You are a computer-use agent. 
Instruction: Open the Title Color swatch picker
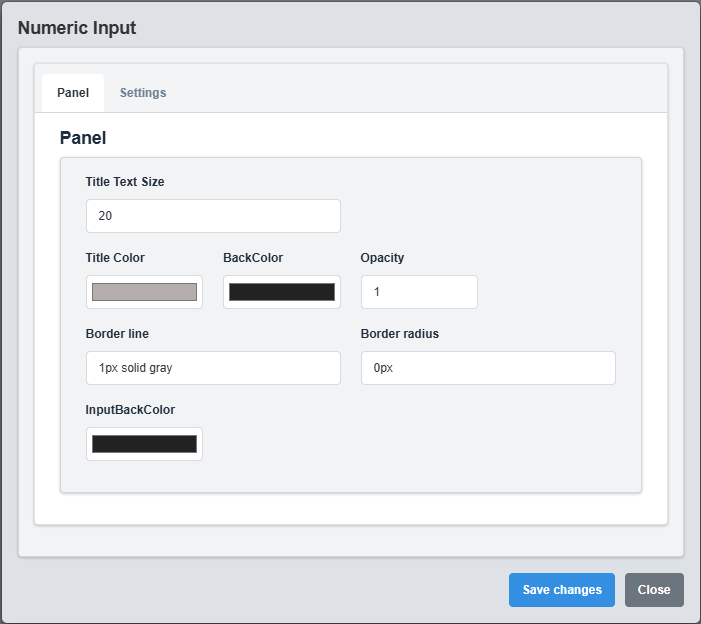point(144,292)
